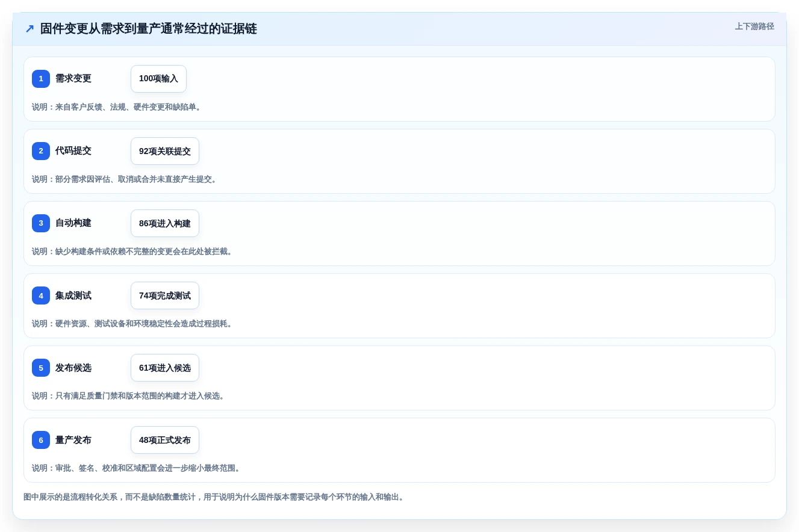Click the 自动构建 step name

point(73,223)
